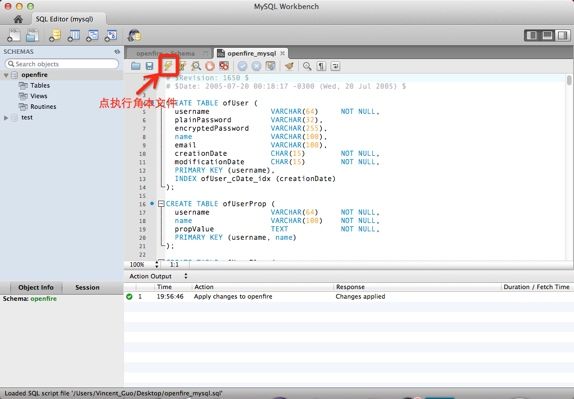
Task: Open the Session tab
Action: point(87,288)
